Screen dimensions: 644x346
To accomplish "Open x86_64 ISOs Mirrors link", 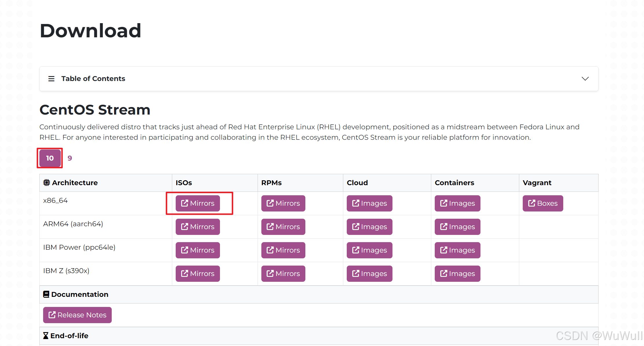I will click(198, 203).
